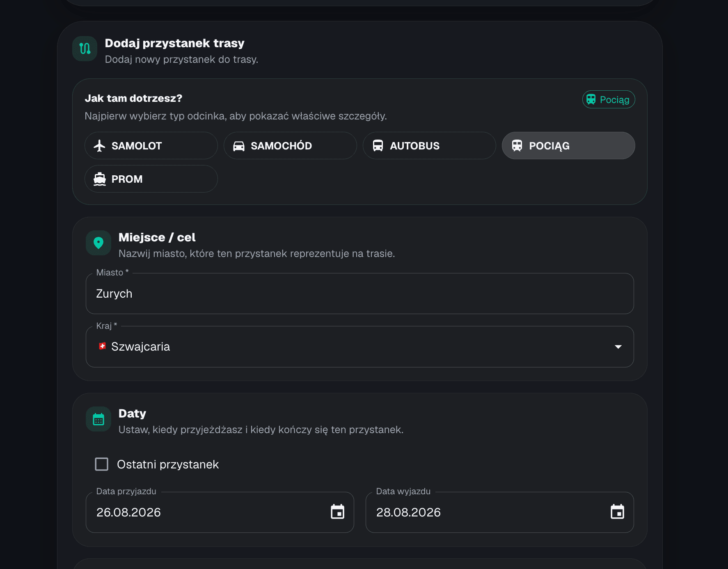The height and width of the screenshot is (569, 728).
Task: Click the arrival date text 26.08.2026
Action: coord(128,512)
